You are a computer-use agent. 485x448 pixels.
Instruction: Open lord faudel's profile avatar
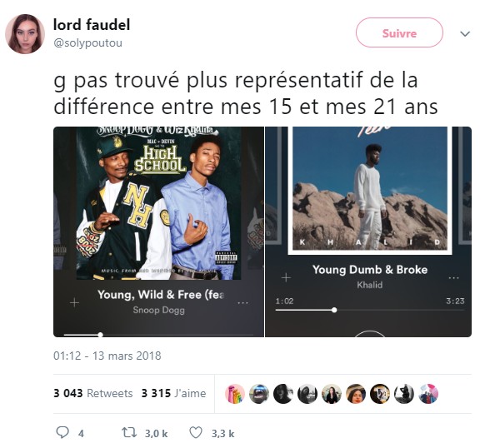pos(25,34)
